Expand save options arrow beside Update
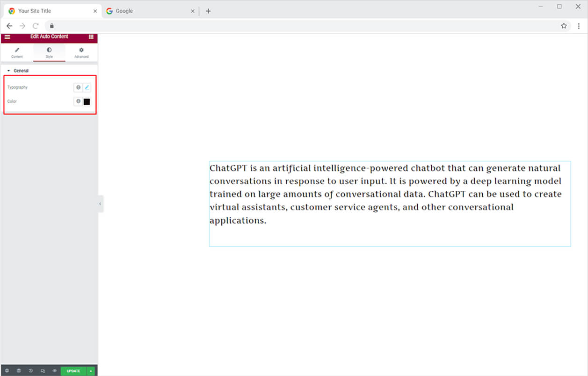Viewport: 588px width, 376px height. click(x=91, y=371)
